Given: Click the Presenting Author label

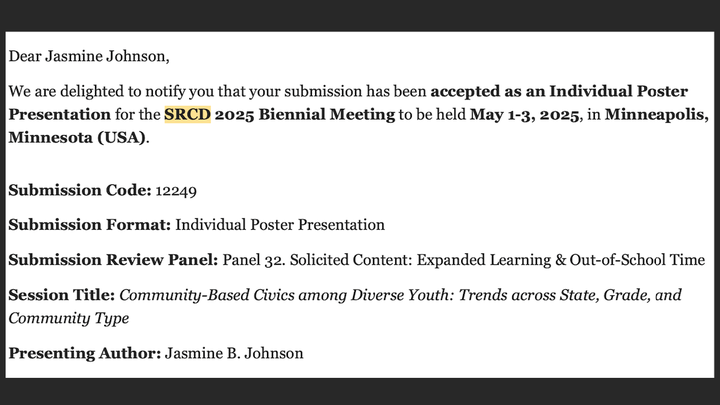Looking at the screenshot, I should point(85,353).
